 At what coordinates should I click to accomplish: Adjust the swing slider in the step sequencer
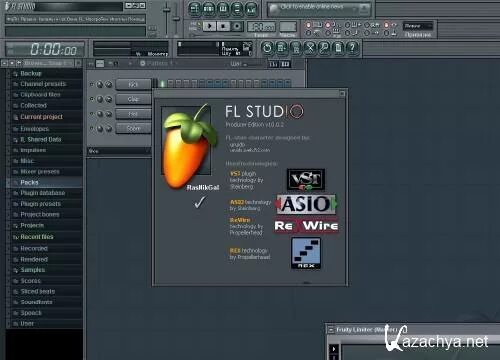[x=252, y=64]
